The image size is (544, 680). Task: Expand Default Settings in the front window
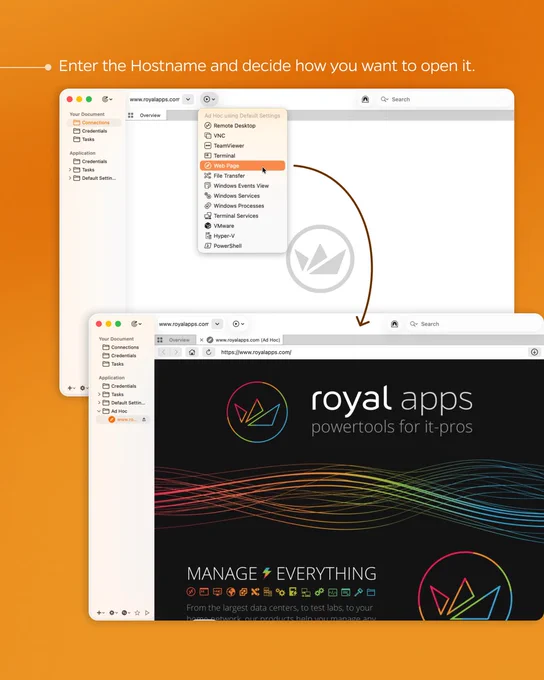[x=99, y=403]
